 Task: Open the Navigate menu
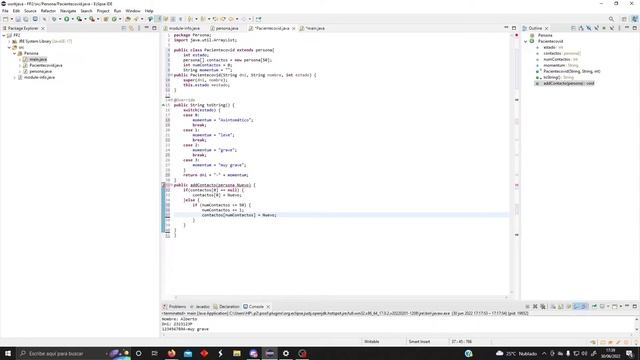pos(68,11)
